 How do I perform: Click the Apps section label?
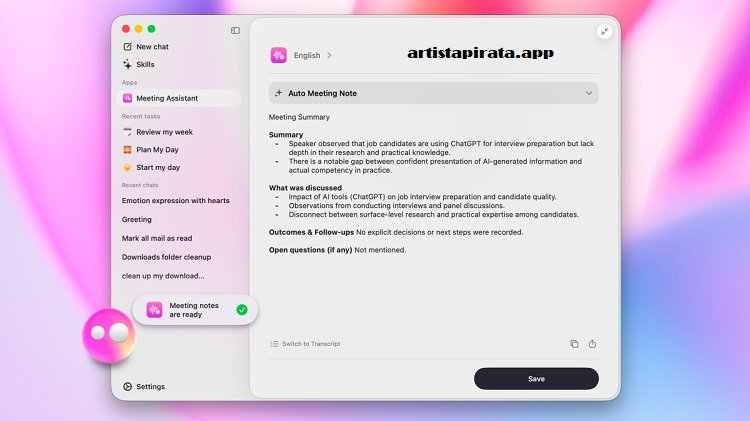tap(129, 83)
